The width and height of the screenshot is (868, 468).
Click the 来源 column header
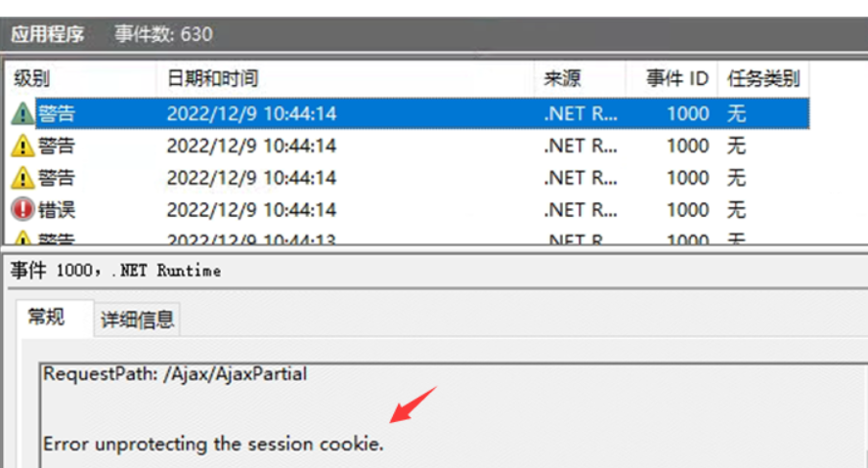[563, 79]
